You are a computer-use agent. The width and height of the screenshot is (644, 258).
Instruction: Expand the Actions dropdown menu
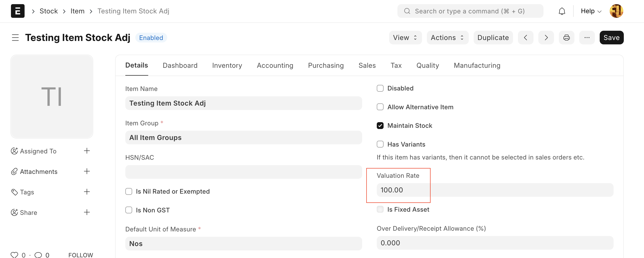click(x=447, y=38)
